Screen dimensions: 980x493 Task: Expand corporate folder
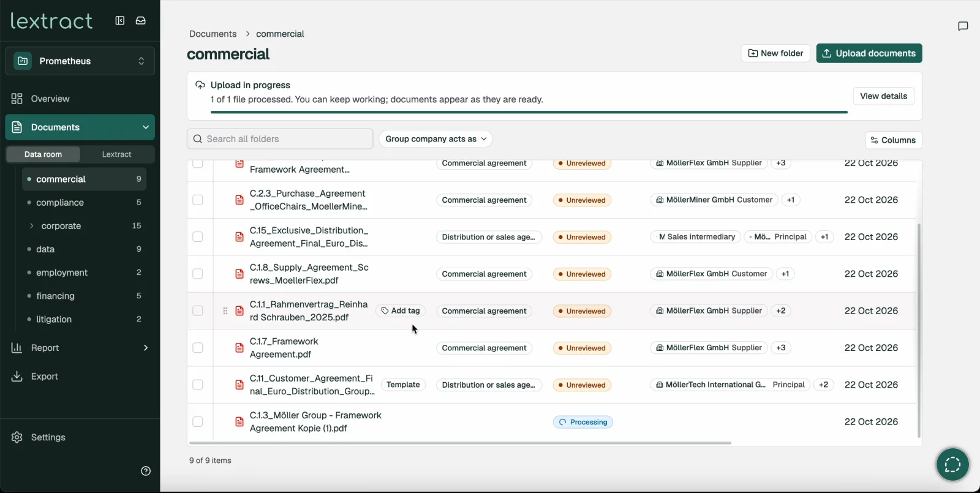32,226
